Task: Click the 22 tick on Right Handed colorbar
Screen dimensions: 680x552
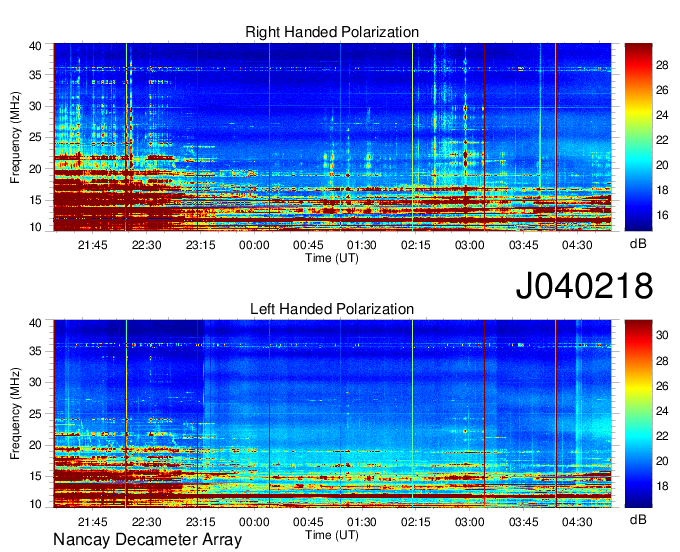Action: (662, 140)
